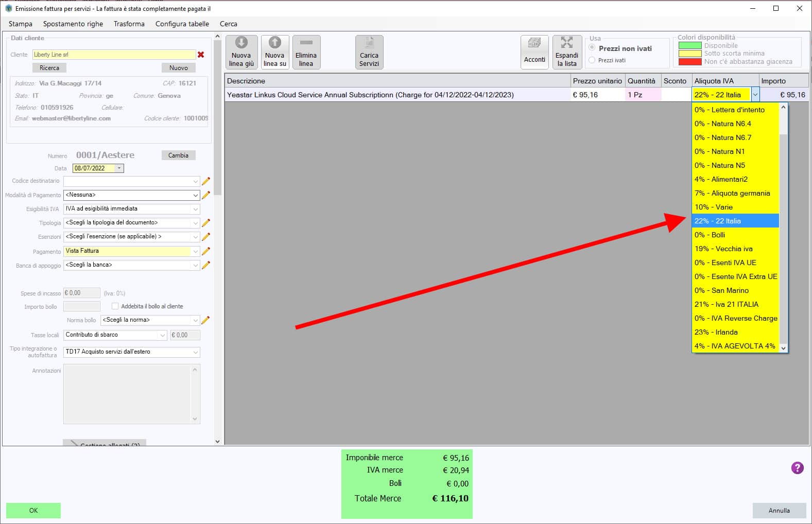Screen dimensions: 812x524
Task: Open Tasse locali Contributo di sbarco dropdown
Action: (x=163, y=335)
